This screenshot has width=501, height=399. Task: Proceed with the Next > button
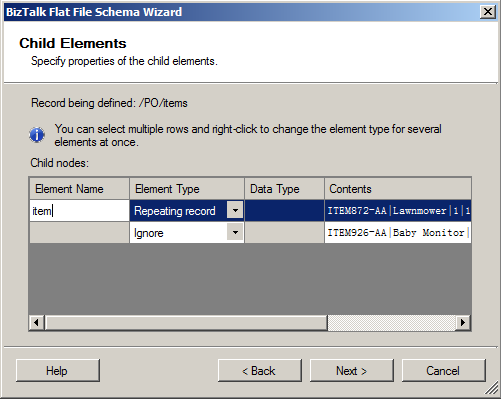tap(352, 371)
